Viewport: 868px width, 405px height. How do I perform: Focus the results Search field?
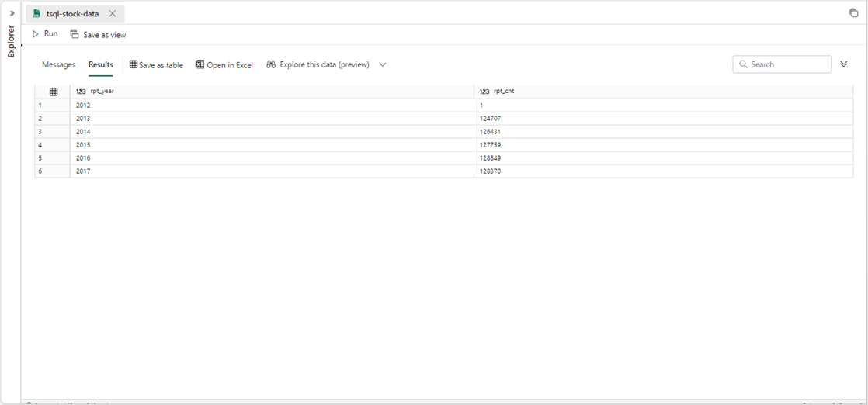coord(782,64)
